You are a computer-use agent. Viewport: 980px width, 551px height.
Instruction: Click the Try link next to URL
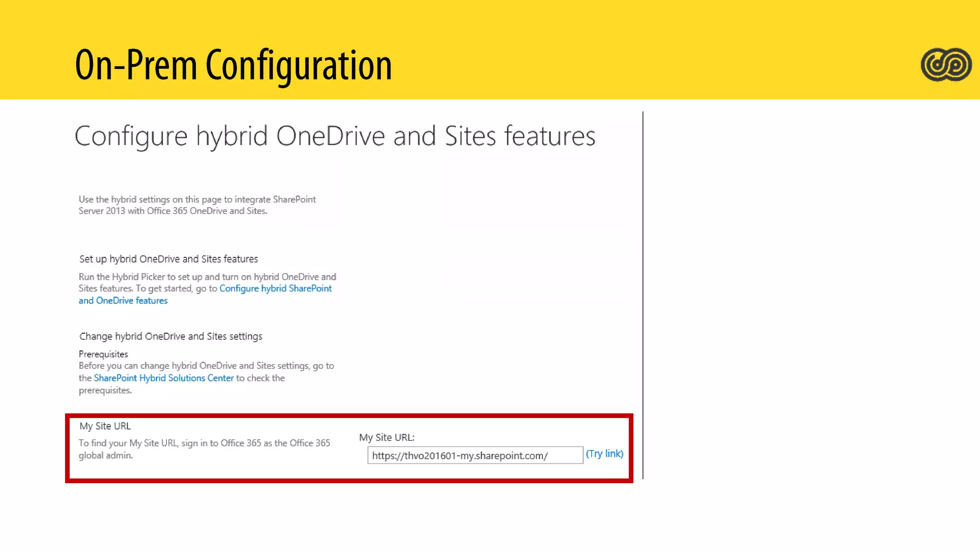pos(604,453)
